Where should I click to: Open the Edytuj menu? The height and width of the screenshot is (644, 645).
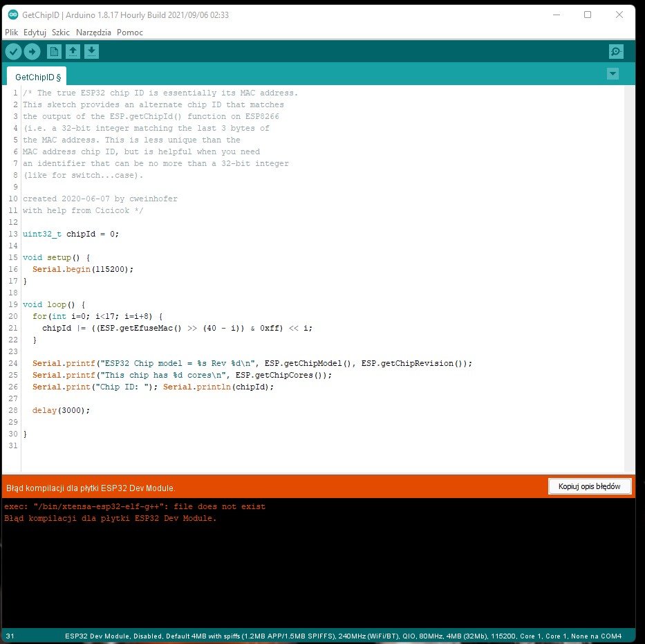[35, 33]
